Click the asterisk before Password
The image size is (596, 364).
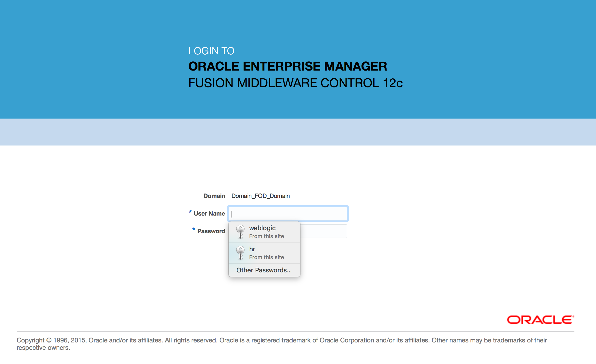(194, 230)
